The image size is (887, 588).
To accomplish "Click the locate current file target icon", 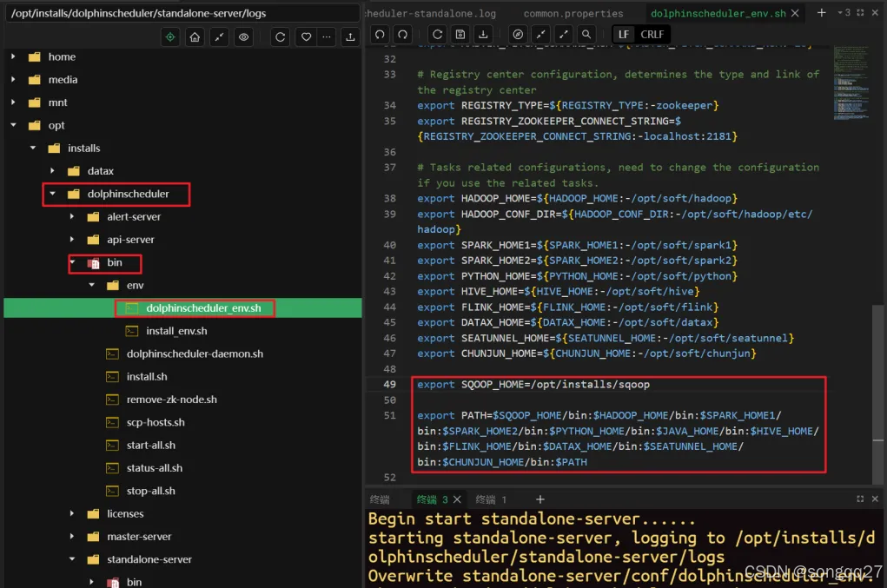I will point(170,36).
